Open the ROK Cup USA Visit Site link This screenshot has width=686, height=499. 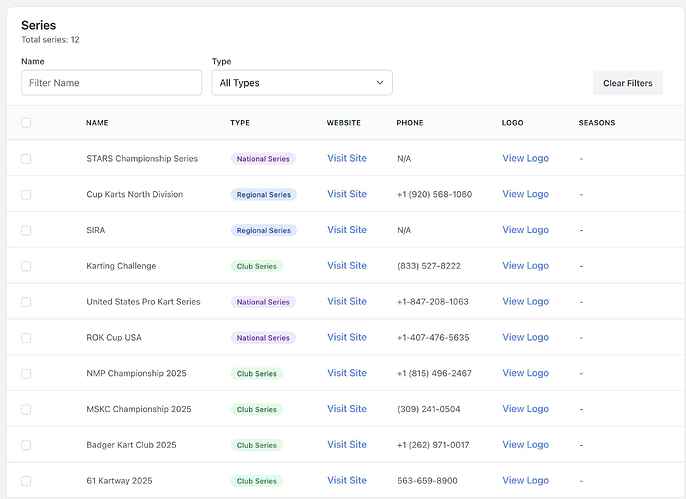[347, 338]
